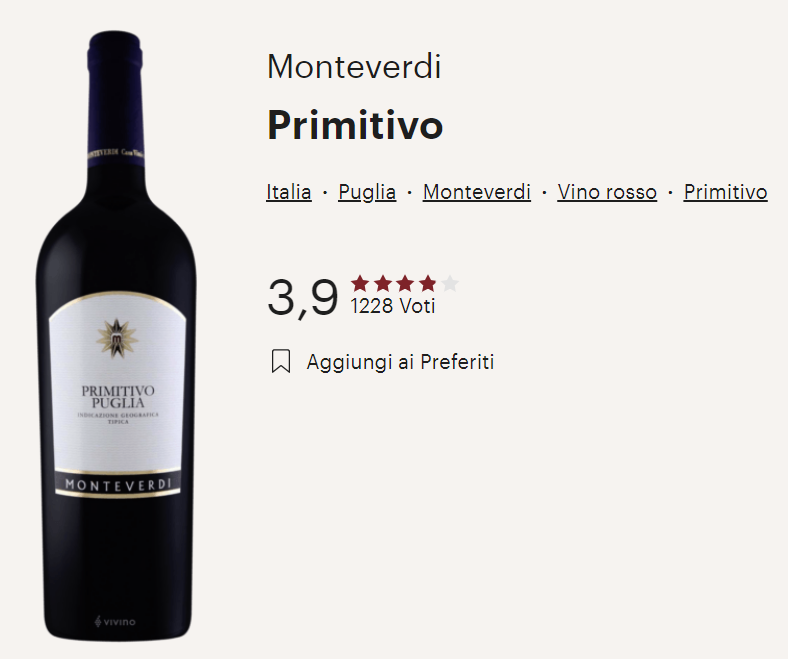The width and height of the screenshot is (788, 659).
Task: Click the second red rating star
Action: click(382, 284)
